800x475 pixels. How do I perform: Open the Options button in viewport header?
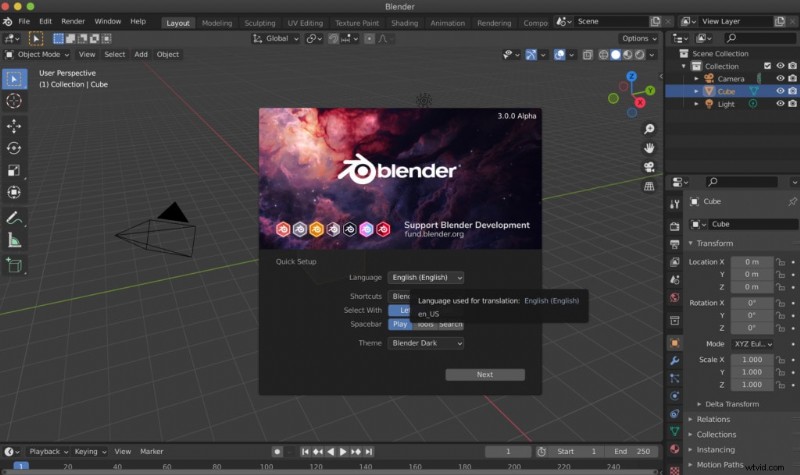click(x=639, y=38)
